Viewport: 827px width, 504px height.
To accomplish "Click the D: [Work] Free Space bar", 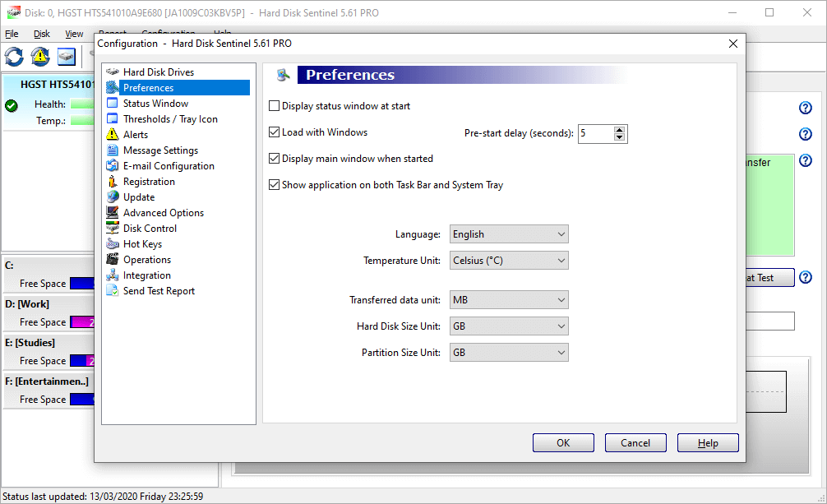I will tap(81, 322).
